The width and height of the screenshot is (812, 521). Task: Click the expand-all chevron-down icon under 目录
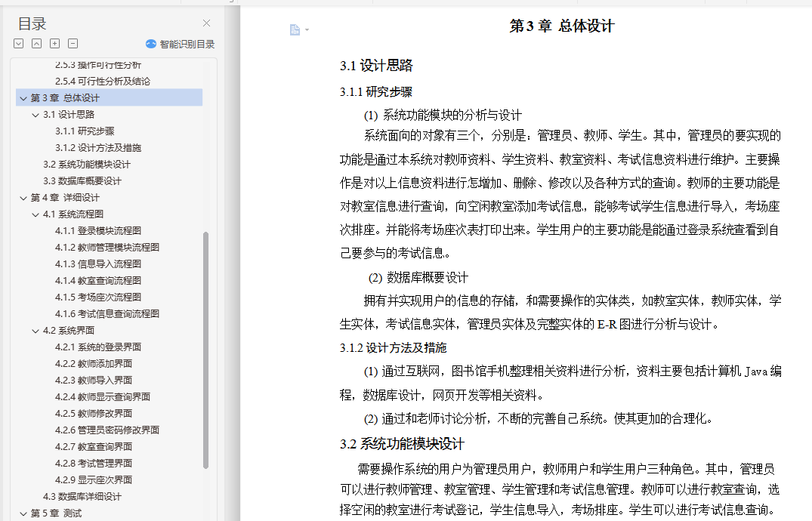pyautogui.click(x=19, y=44)
